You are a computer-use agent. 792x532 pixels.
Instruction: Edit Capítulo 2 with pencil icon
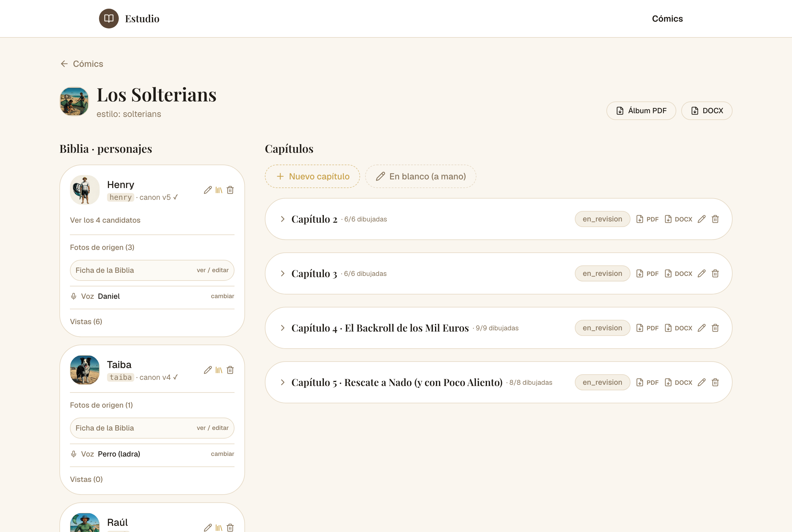tap(701, 219)
